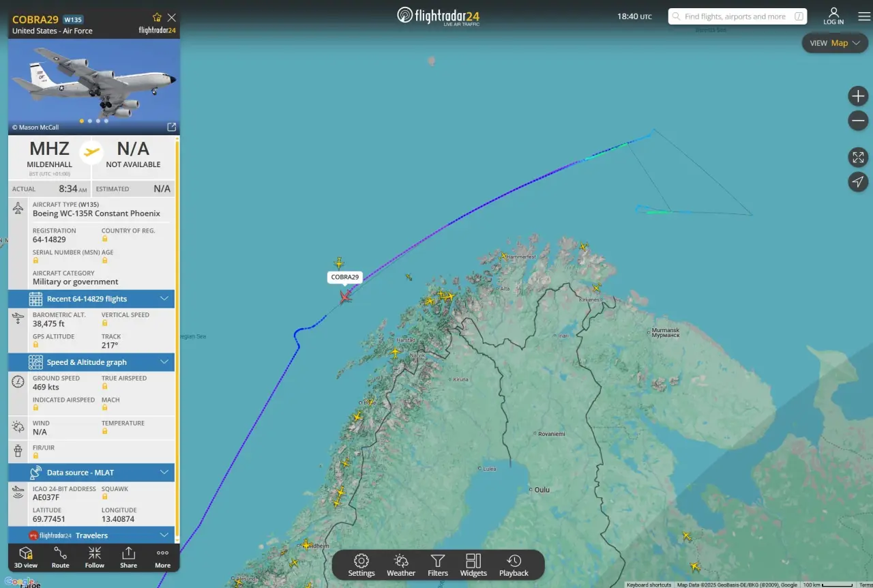
Task: Click the COBRA29 map label
Action: 345,277
